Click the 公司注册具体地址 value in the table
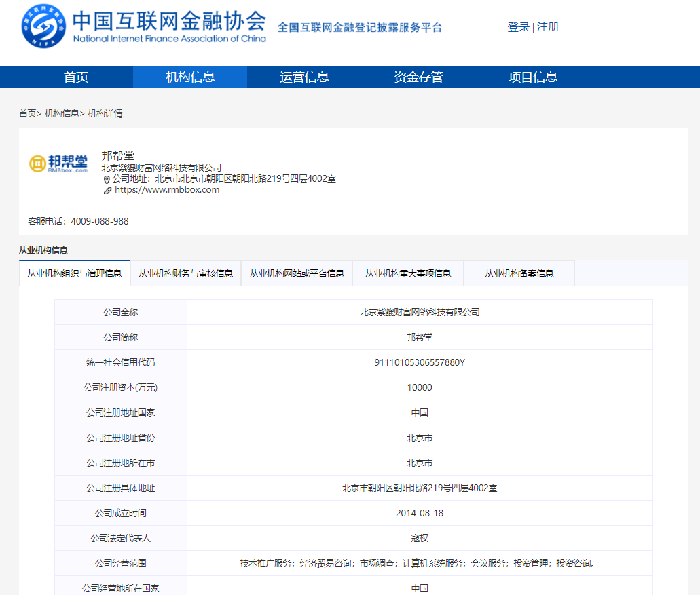The height and width of the screenshot is (595, 700). click(x=420, y=488)
